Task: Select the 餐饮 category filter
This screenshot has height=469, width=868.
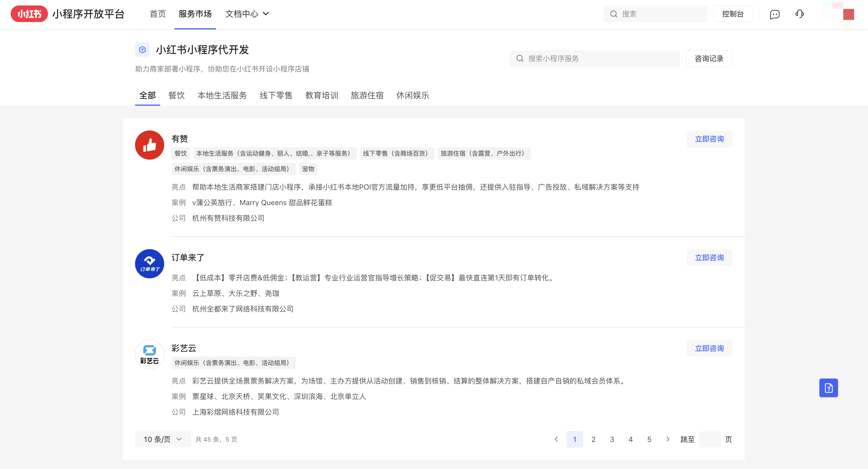Action: click(x=176, y=95)
